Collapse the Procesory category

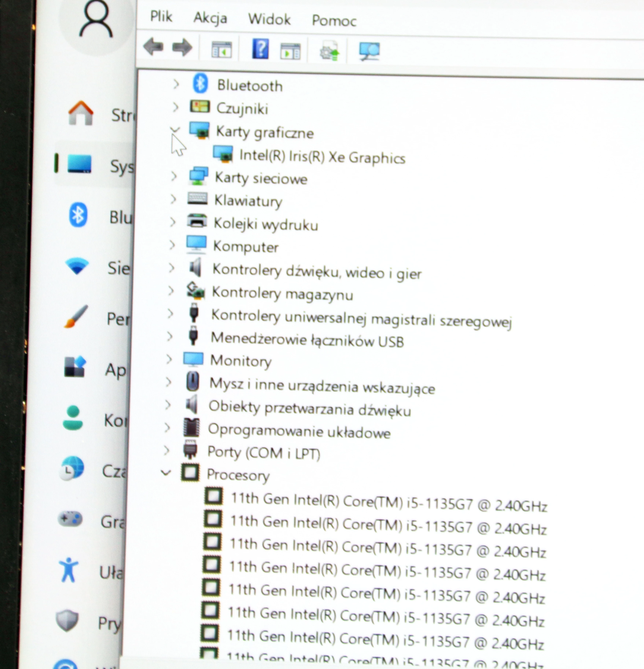(x=166, y=473)
